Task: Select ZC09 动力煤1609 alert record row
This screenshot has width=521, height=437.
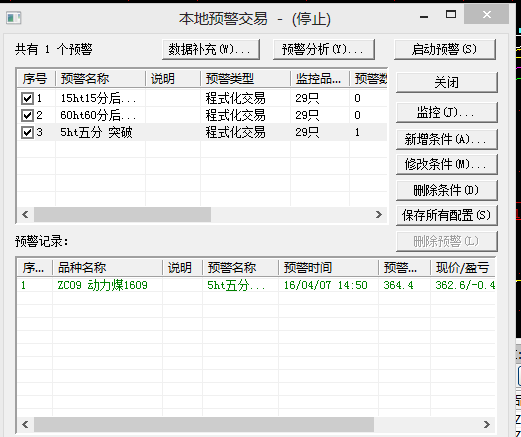Action: [256, 285]
